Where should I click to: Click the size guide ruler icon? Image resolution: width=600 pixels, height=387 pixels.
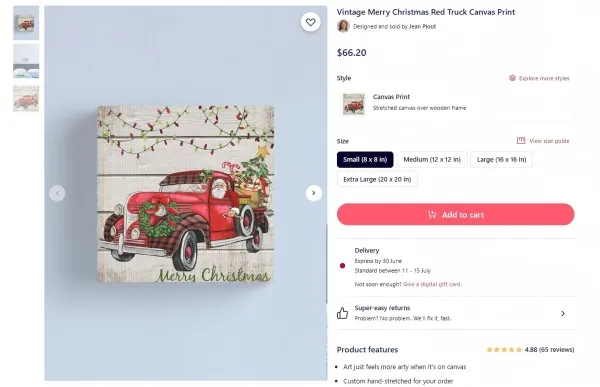pyautogui.click(x=521, y=140)
